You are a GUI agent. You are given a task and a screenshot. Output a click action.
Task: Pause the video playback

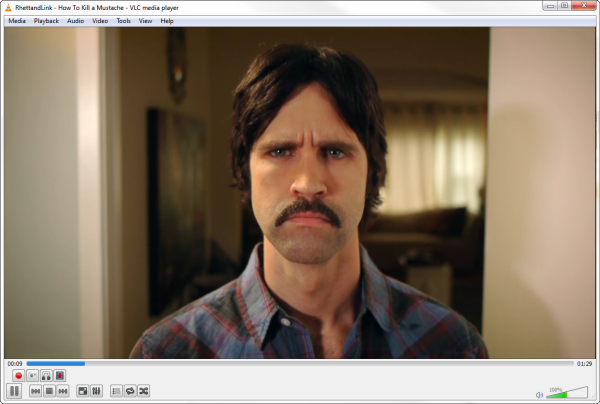[x=15, y=390]
